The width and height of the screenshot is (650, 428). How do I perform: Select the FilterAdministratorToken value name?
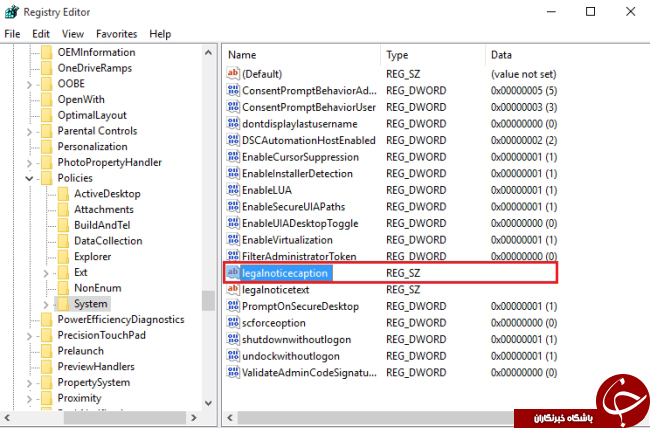pyautogui.click(x=299, y=256)
